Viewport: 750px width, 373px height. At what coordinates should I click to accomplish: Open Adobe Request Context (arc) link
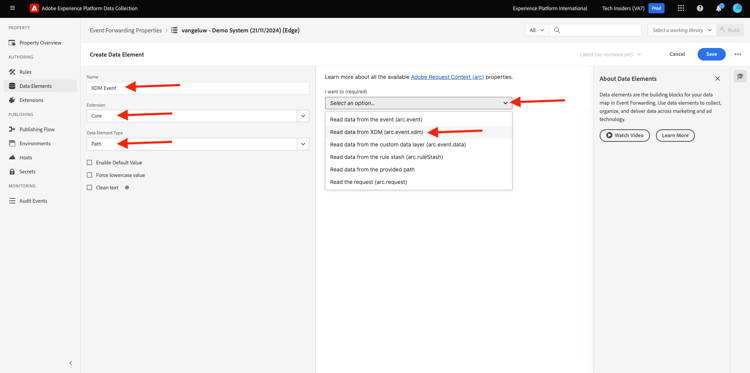click(x=447, y=77)
